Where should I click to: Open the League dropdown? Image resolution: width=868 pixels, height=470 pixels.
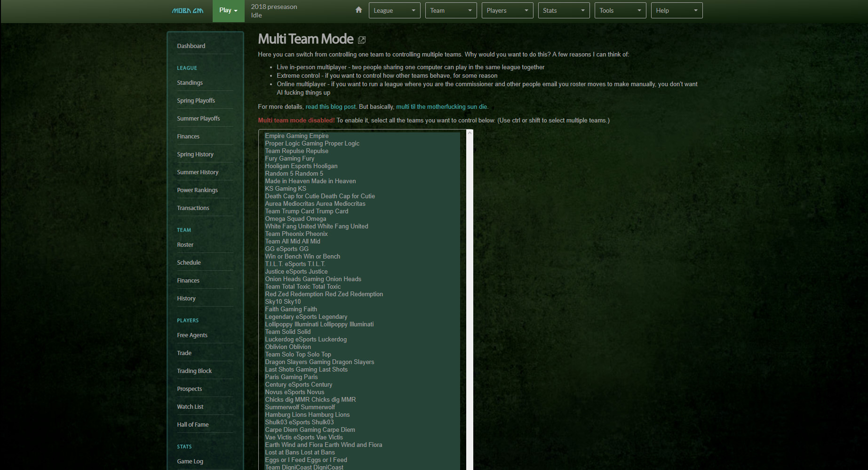point(394,10)
